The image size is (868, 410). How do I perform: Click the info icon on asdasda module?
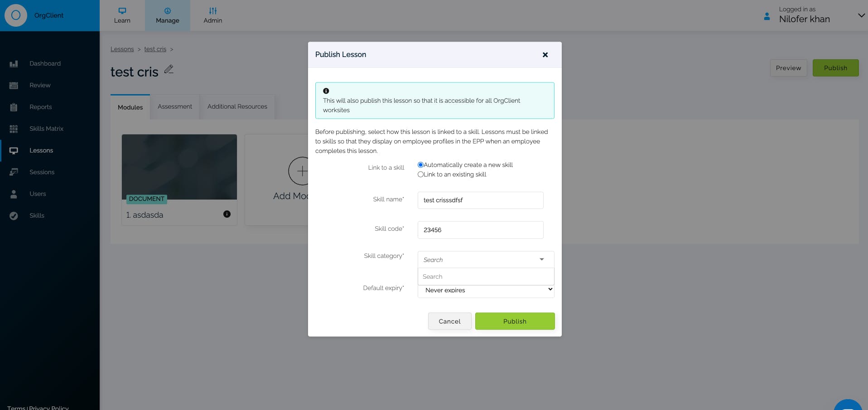click(x=227, y=214)
